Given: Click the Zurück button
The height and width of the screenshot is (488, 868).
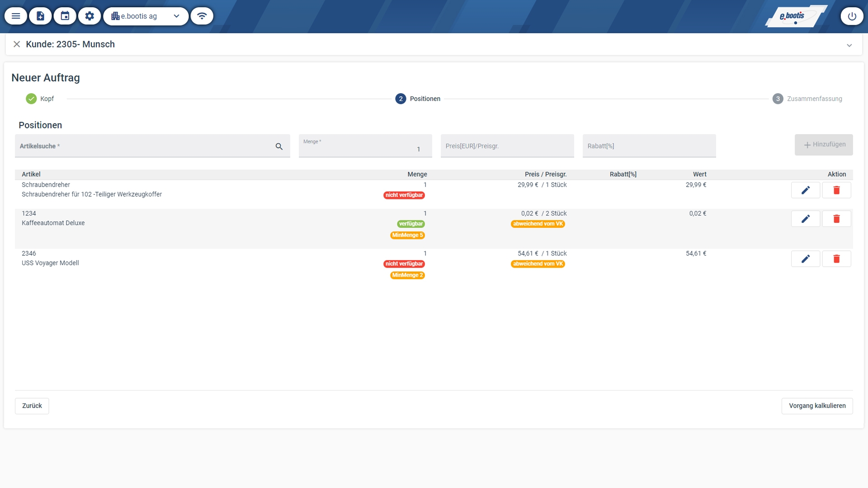Looking at the screenshot, I should [x=32, y=406].
